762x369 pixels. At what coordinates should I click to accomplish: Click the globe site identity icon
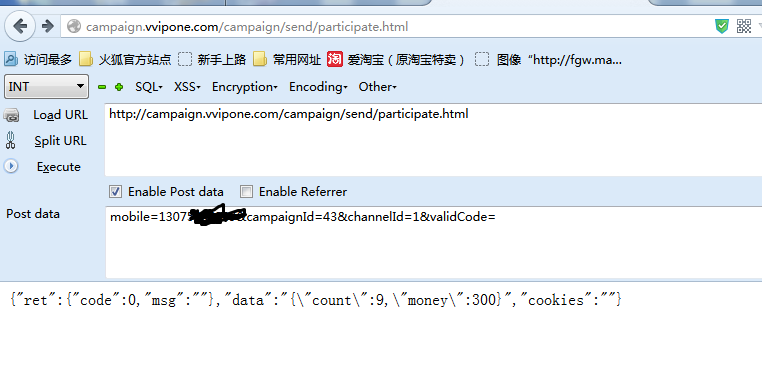click(74, 26)
